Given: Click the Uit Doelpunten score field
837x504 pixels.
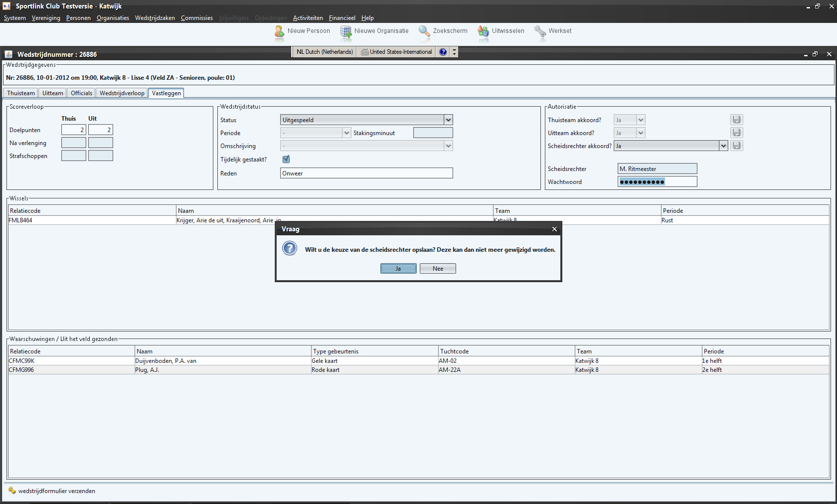Looking at the screenshot, I should [101, 130].
